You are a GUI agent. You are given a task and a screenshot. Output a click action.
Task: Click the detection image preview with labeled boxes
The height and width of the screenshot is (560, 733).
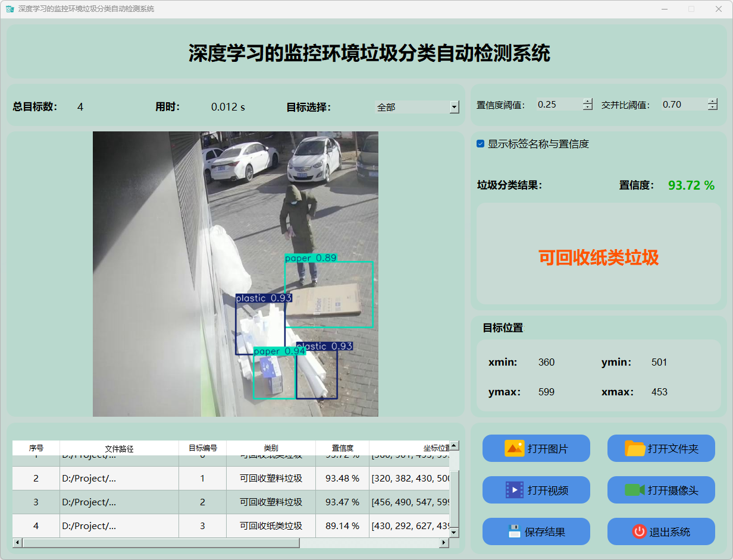235,273
